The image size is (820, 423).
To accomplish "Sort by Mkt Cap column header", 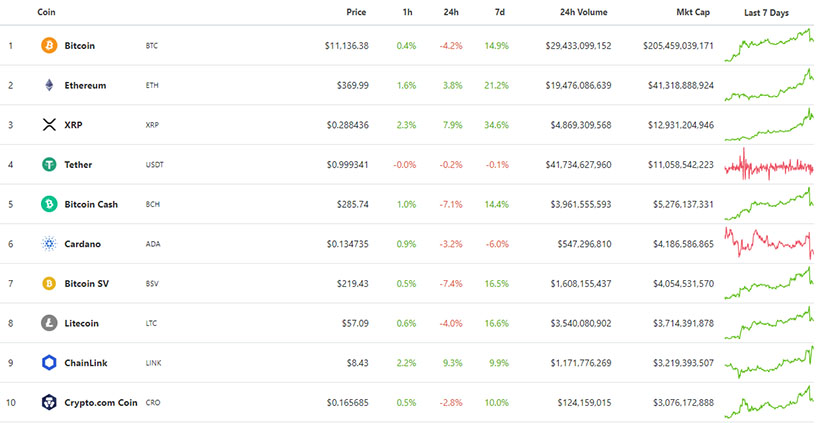I will 695,12.
